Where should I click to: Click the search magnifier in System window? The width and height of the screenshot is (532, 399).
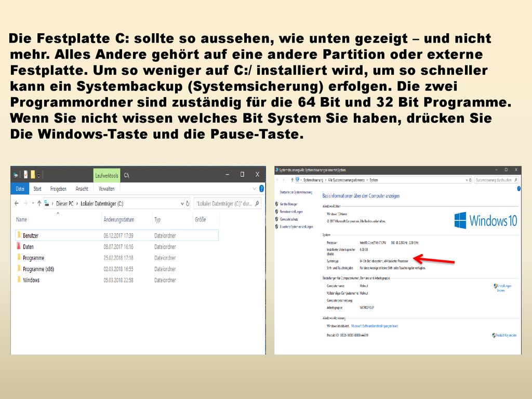point(516,180)
